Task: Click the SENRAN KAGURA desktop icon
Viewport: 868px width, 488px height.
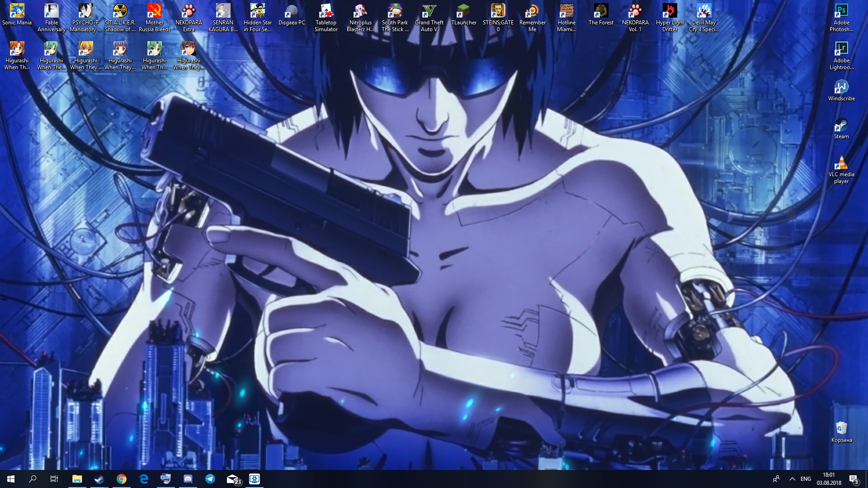Action: coord(223,18)
